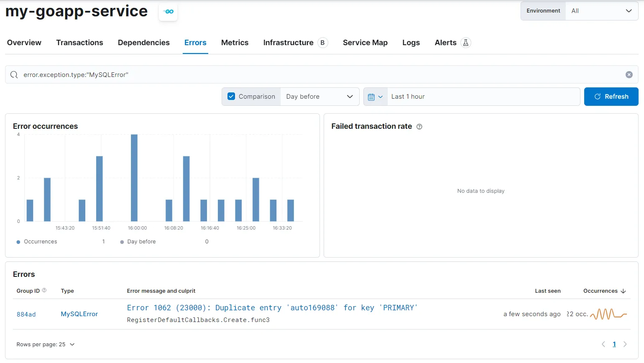Click the Alerts experimental flask icon
Screen dimensions: 644x363
pos(465,43)
